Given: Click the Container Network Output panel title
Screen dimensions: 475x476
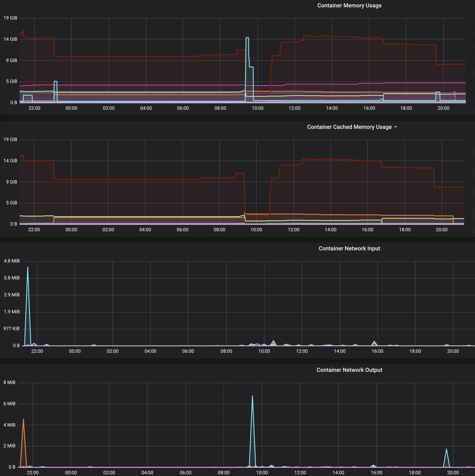Looking at the screenshot, I should point(349,370).
